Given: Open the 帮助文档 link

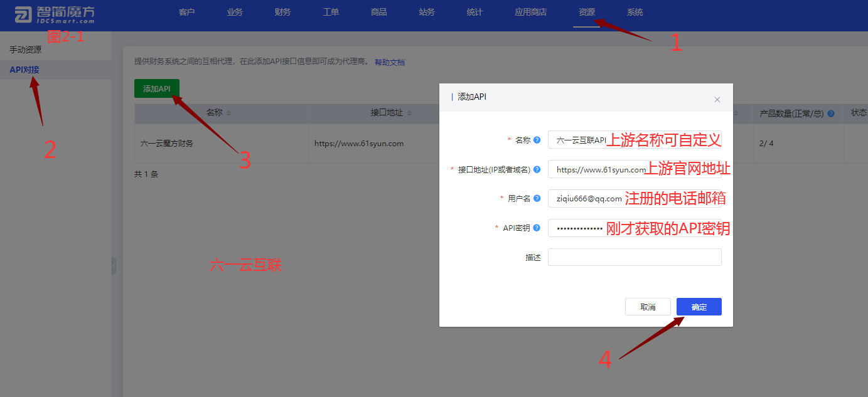Looking at the screenshot, I should click(x=390, y=63).
